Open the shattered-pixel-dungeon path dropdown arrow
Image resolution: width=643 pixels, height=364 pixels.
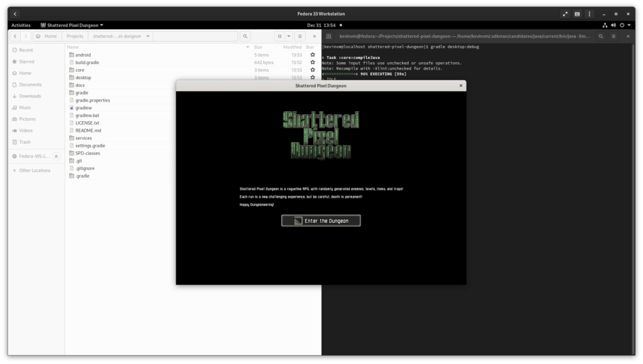(x=148, y=36)
